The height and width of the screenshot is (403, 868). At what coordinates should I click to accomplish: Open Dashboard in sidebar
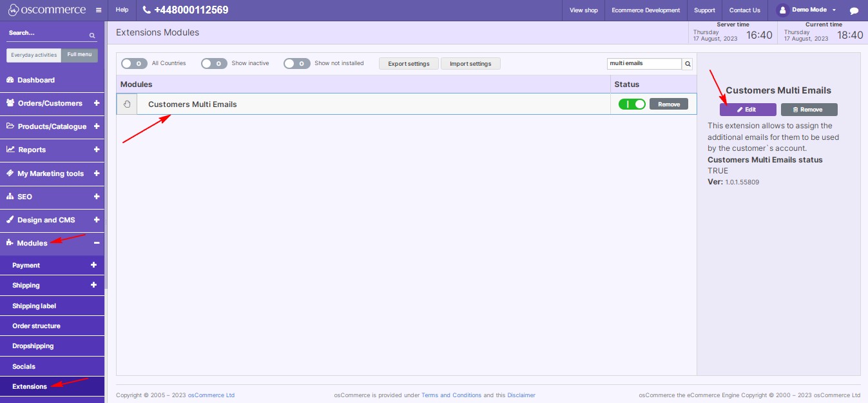point(52,80)
